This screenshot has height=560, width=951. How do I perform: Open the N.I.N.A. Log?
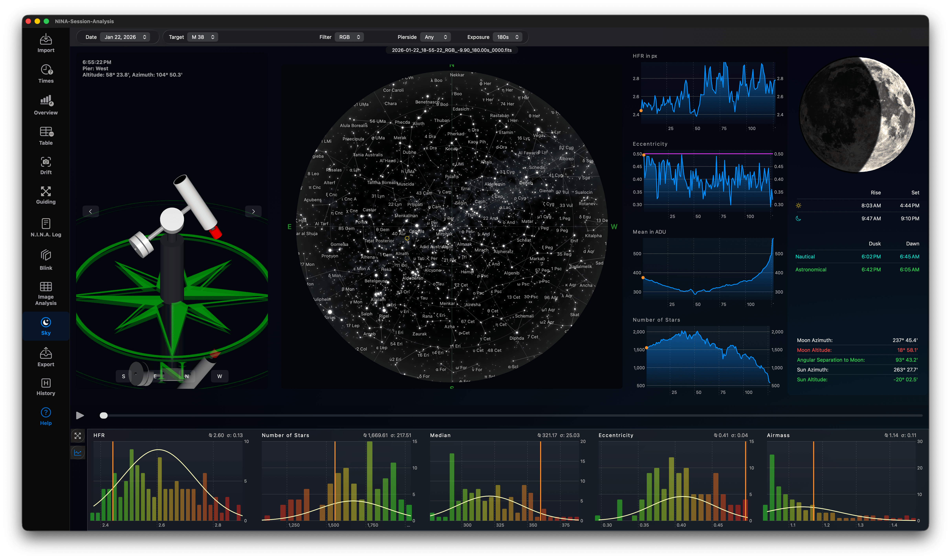[x=46, y=228]
